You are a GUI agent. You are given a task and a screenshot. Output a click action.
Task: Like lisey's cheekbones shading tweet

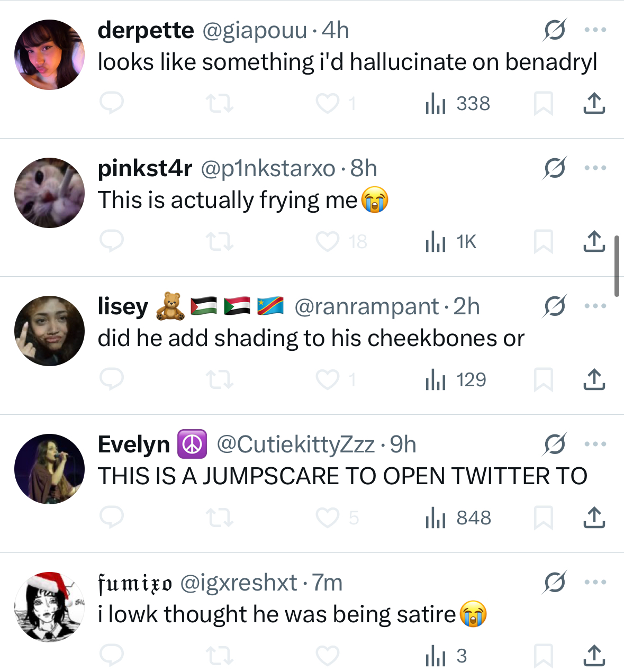pyautogui.click(x=336, y=379)
